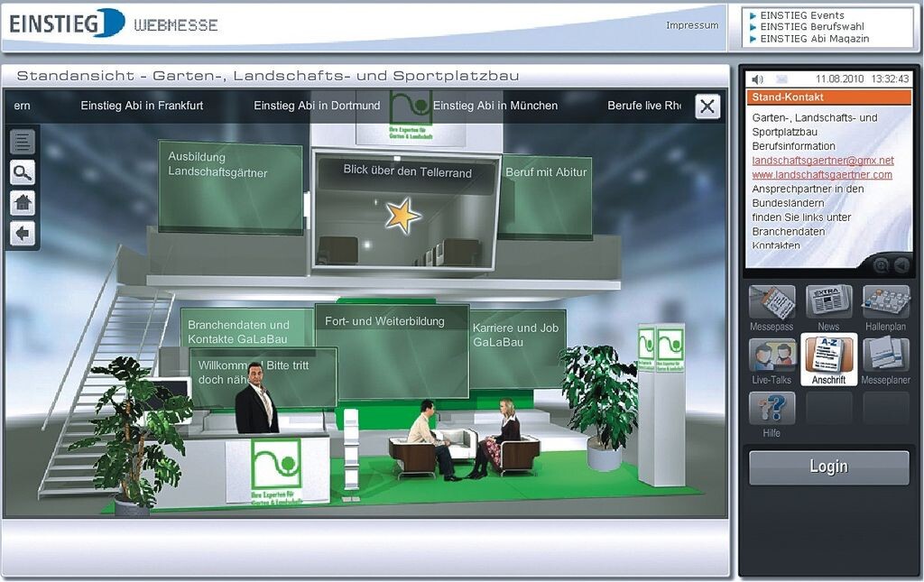
Task: Visit the www.landschaftsgaertner.com link
Action: 822,175
